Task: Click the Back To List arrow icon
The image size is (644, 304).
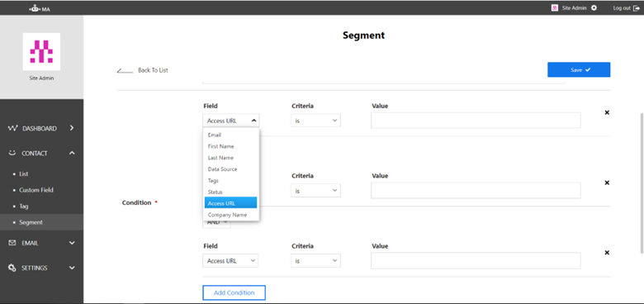Action: [125, 71]
